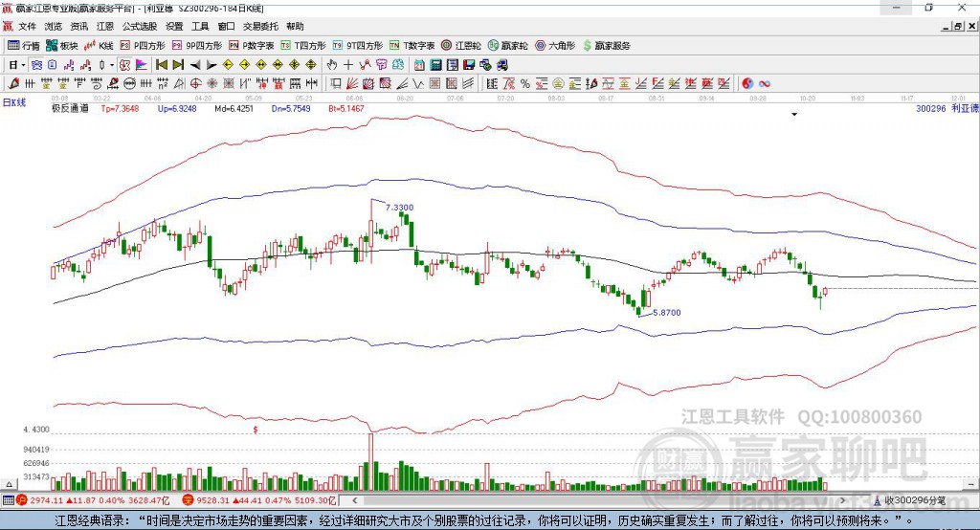980x530 pixels.
Task: Click the save floppy disk icon
Action: [469, 65]
